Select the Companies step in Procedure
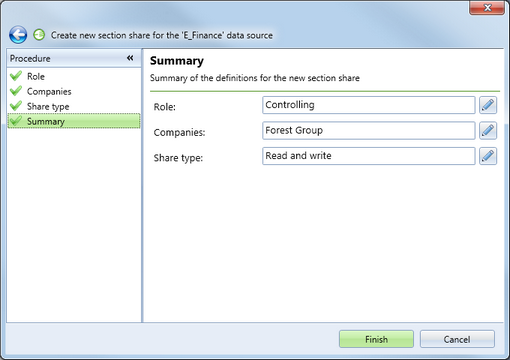 (x=74, y=91)
